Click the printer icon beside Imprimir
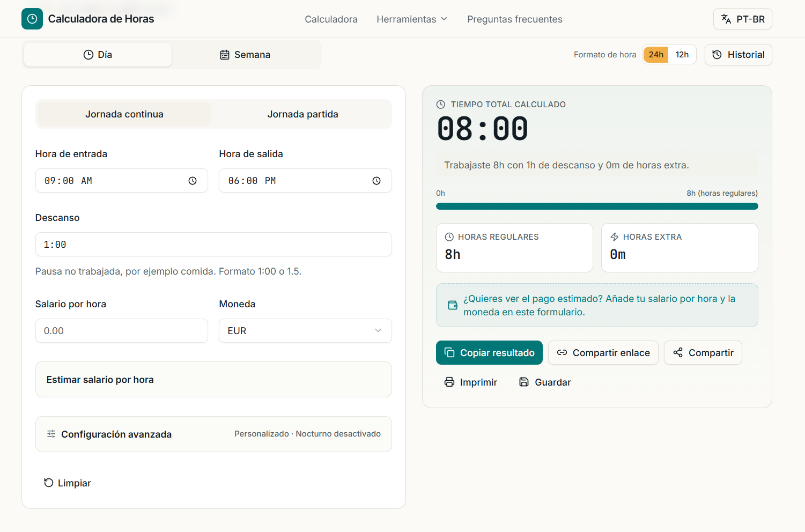 pyautogui.click(x=449, y=382)
